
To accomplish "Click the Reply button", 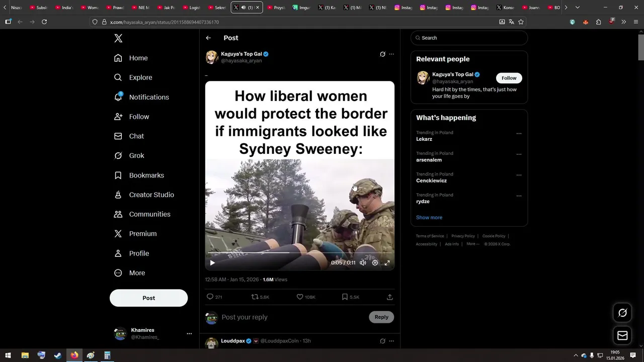I will click(381, 317).
